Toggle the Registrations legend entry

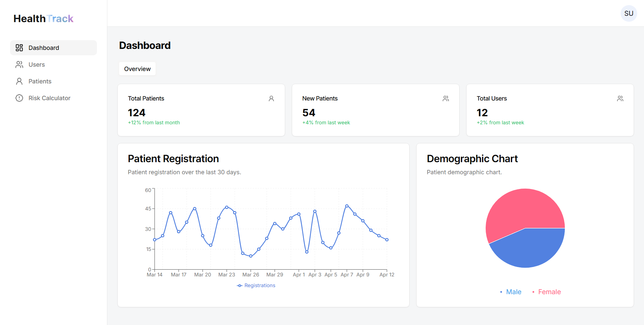(256, 285)
